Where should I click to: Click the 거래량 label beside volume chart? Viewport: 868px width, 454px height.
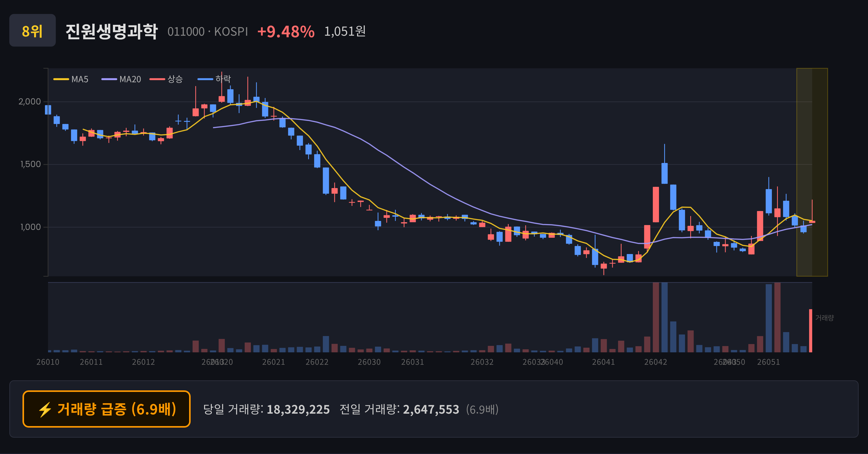coord(824,318)
